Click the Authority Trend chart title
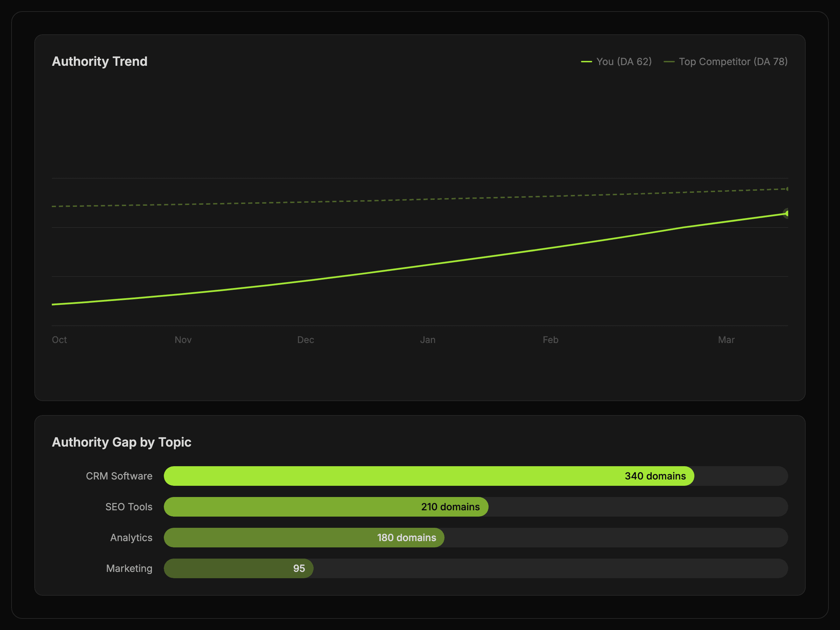Image resolution: width=840 pixels, height=630 pixels. [99, 62]
